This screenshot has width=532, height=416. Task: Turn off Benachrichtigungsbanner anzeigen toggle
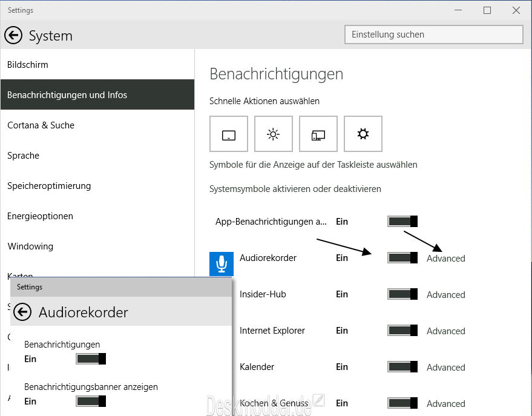tap(91, 401)
